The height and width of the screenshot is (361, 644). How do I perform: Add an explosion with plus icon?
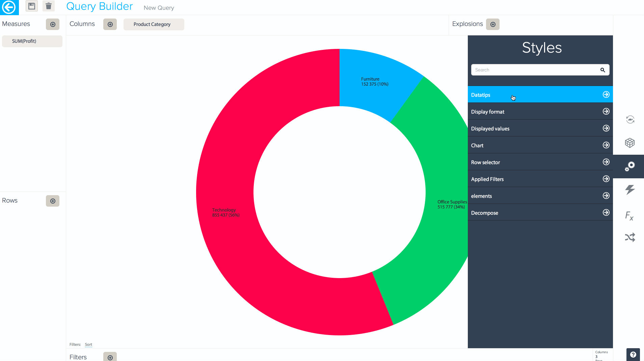point(493,24)
